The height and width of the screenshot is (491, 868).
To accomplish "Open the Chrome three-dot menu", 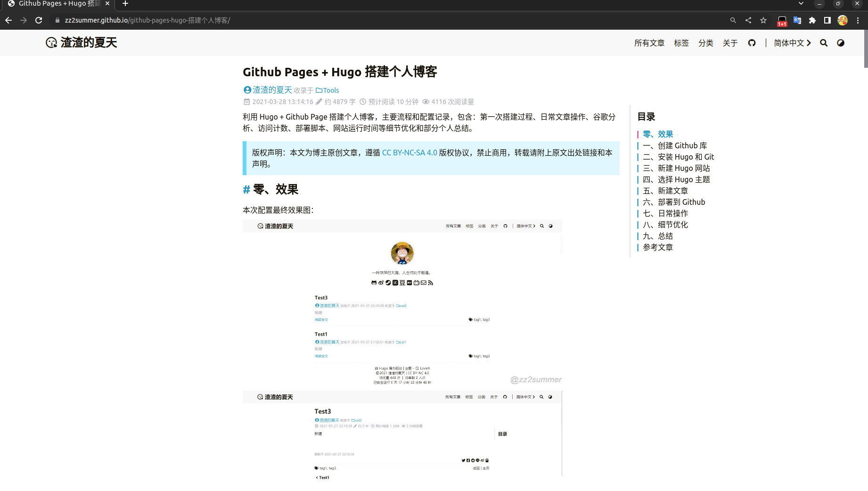I will pyautogui.click(x=859, y=20).
